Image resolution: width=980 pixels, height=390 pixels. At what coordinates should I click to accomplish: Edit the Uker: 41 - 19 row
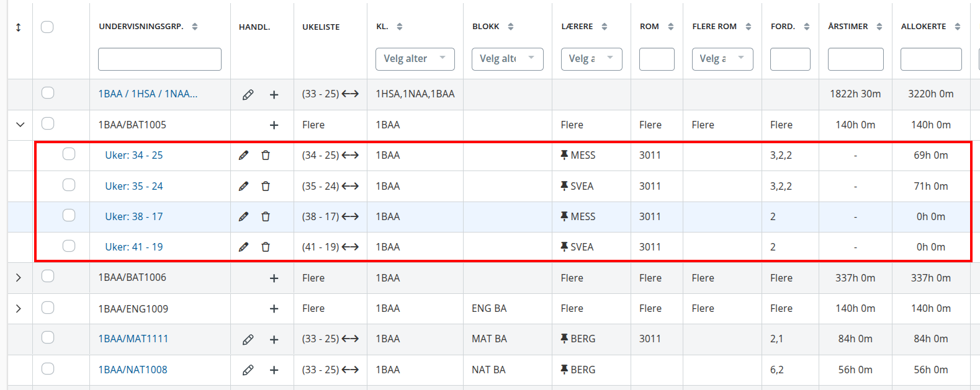click(x=243, y=247)
